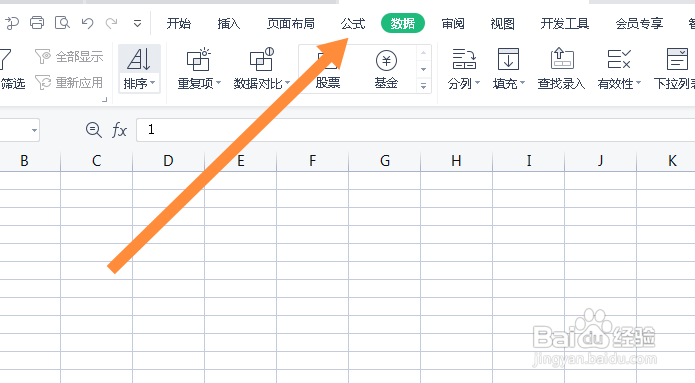
Task: Expand the 数据对比 dropdown
Action: click(x=288, y=83)
